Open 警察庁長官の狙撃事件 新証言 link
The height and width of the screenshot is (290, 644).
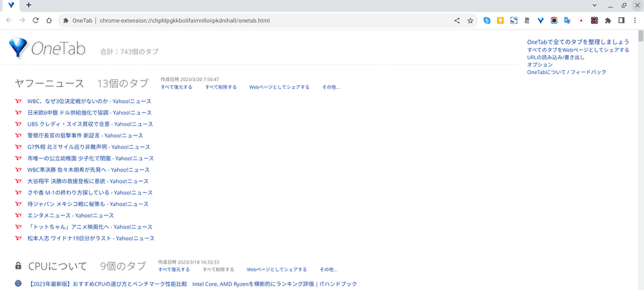click(85, 135)
